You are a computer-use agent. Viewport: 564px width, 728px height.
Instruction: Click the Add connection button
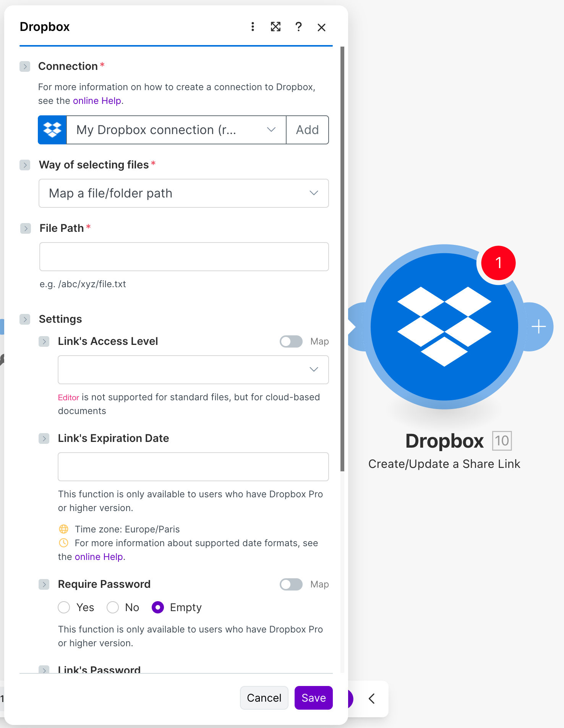(307, 130)
